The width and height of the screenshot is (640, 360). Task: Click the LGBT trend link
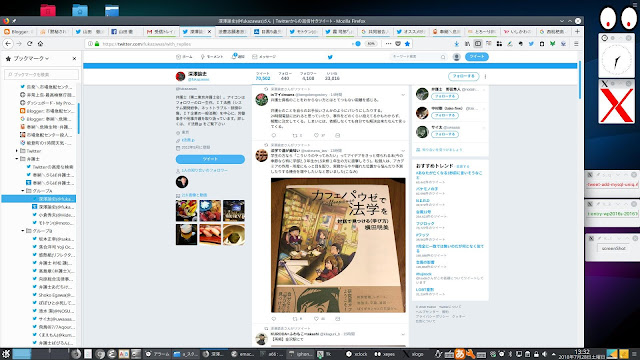(x=424, y=289)
